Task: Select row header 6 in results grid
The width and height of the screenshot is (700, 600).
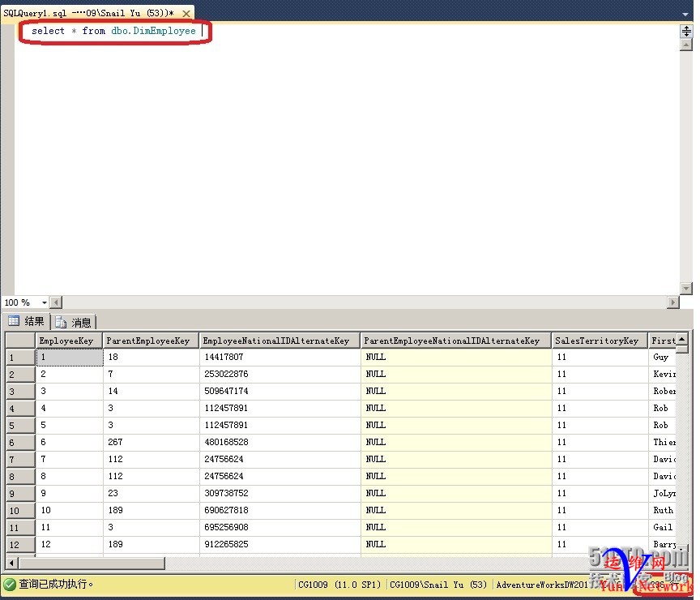Action: (x=20, y=442)
